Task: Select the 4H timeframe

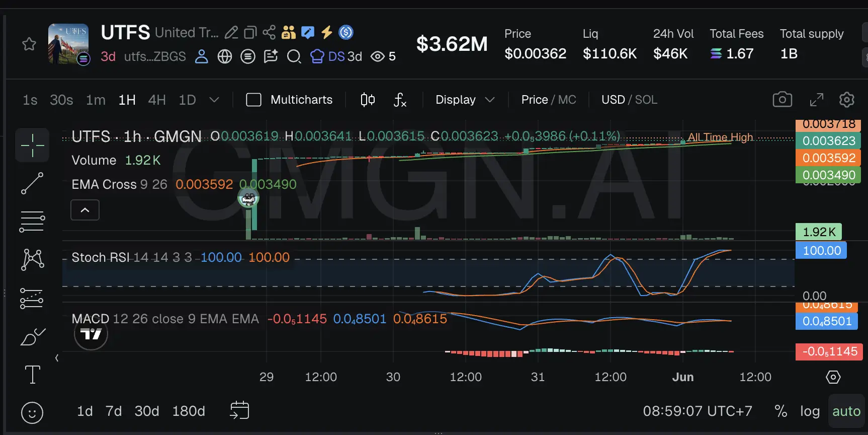Action: [157, 100]
